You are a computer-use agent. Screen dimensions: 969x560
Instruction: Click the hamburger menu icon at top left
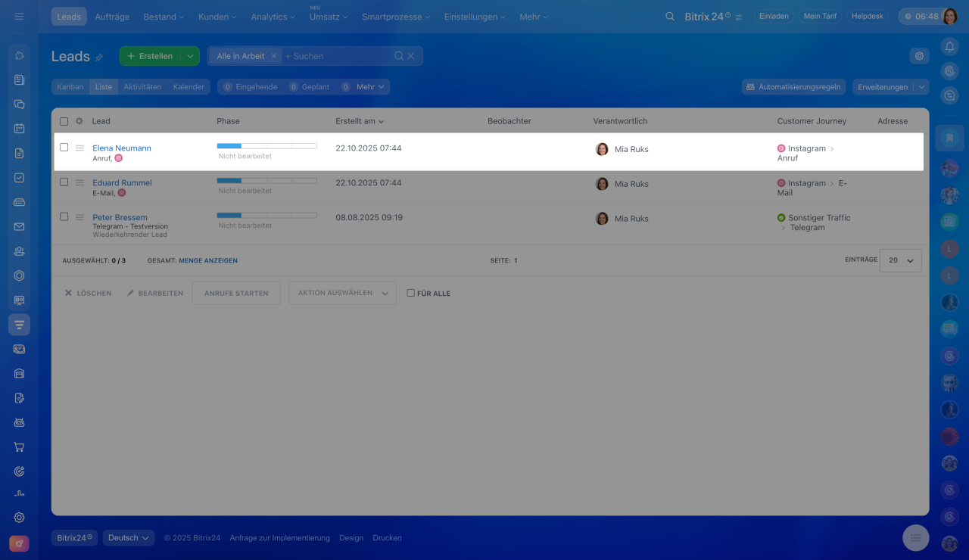(19, 17)
